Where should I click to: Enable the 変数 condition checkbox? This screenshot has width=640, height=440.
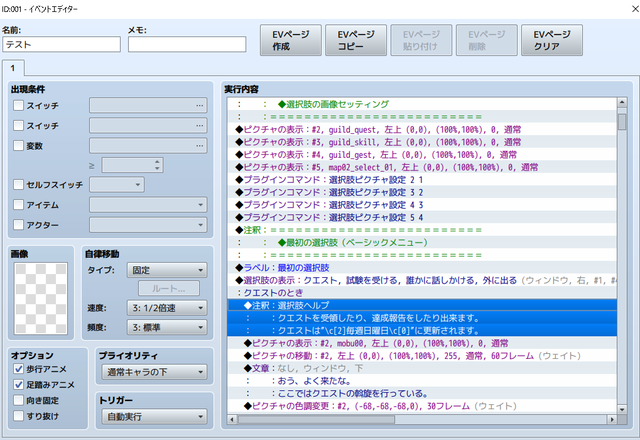coord(18,145)
